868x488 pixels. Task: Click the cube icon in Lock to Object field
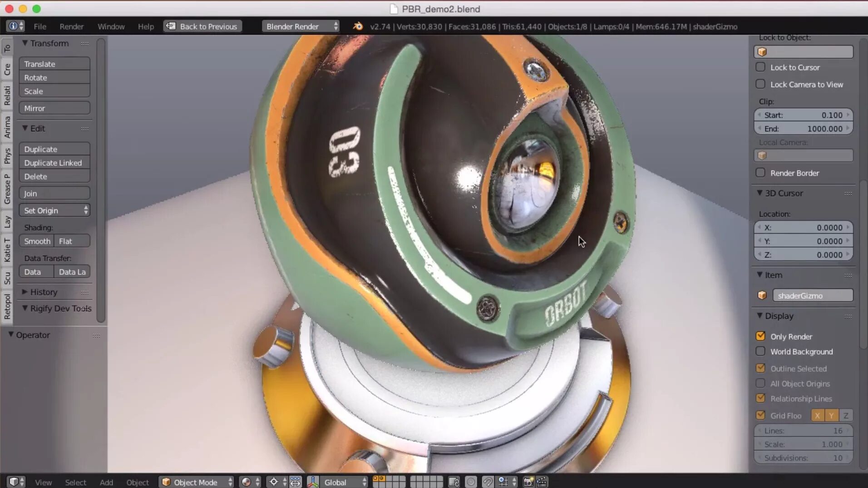[x=762, y=52]
